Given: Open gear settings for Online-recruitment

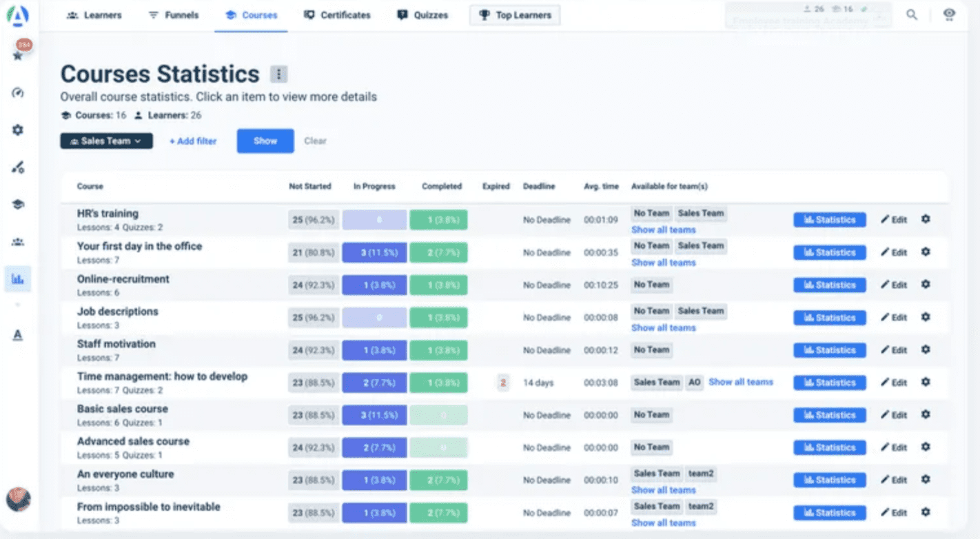Looking at the screenshot, I should coord(926,284).
